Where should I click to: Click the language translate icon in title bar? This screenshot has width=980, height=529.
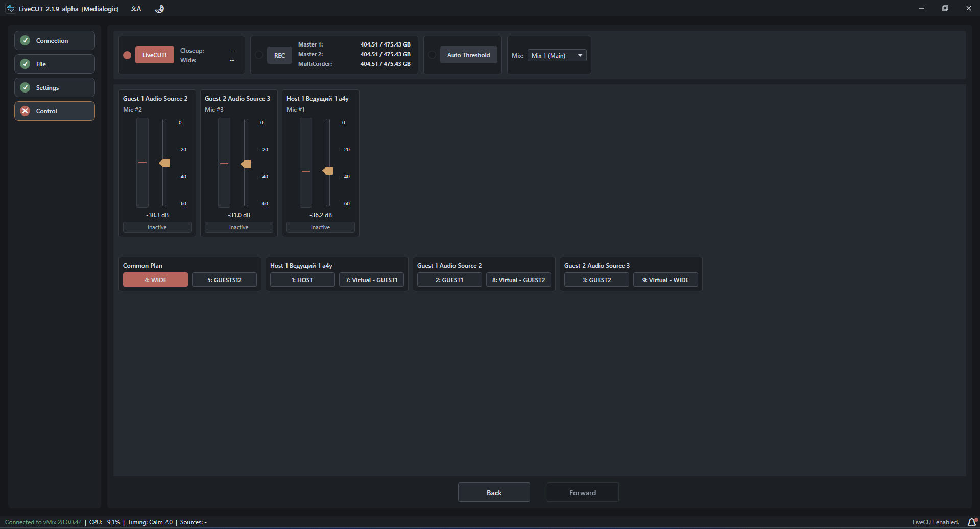click(x=136, y=9)
